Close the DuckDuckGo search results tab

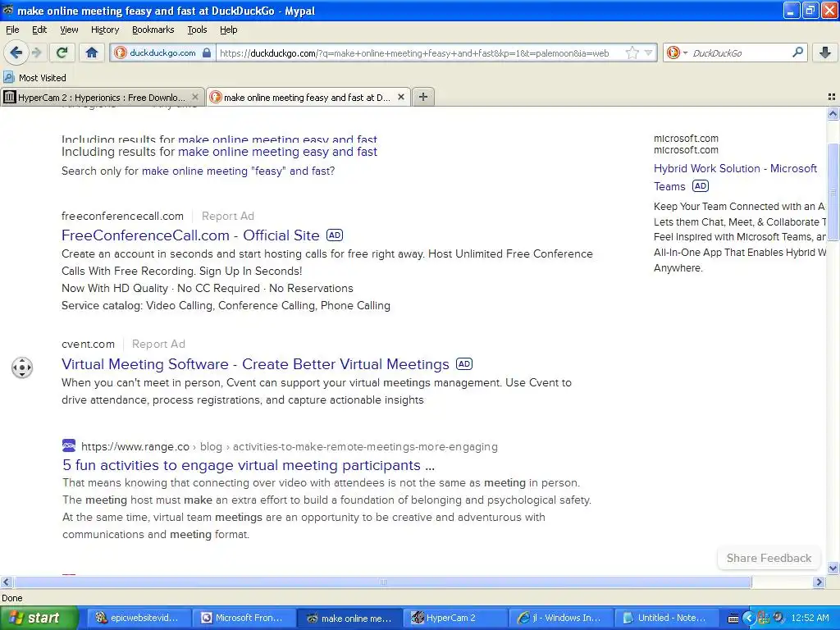(x=400, y=97)
